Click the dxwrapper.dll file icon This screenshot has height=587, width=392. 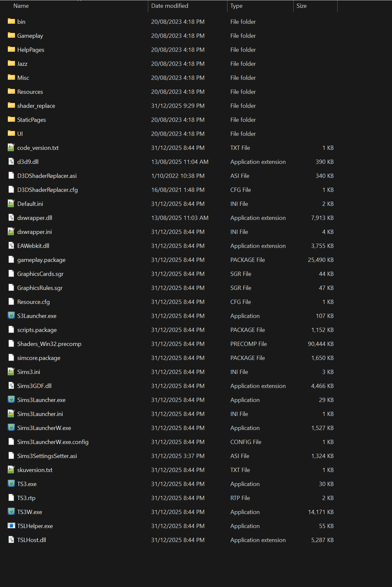tap(11, 218)
